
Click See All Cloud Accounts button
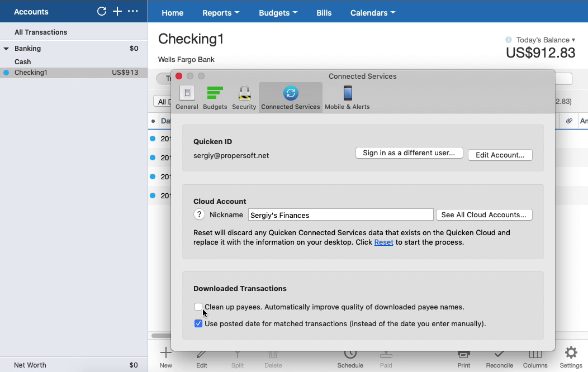483,214
